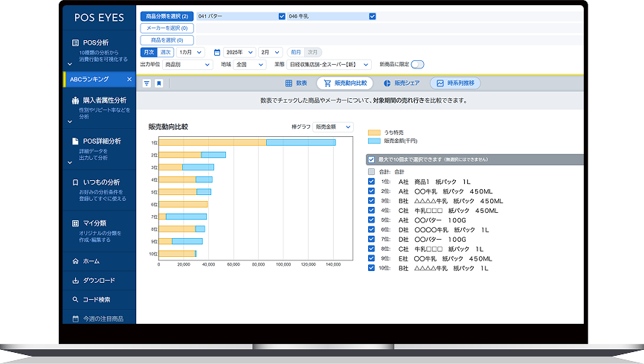This screenshot has width=644, height=364.
Task: Click the 1位 blue bar in chart
Action: (300, 143)
